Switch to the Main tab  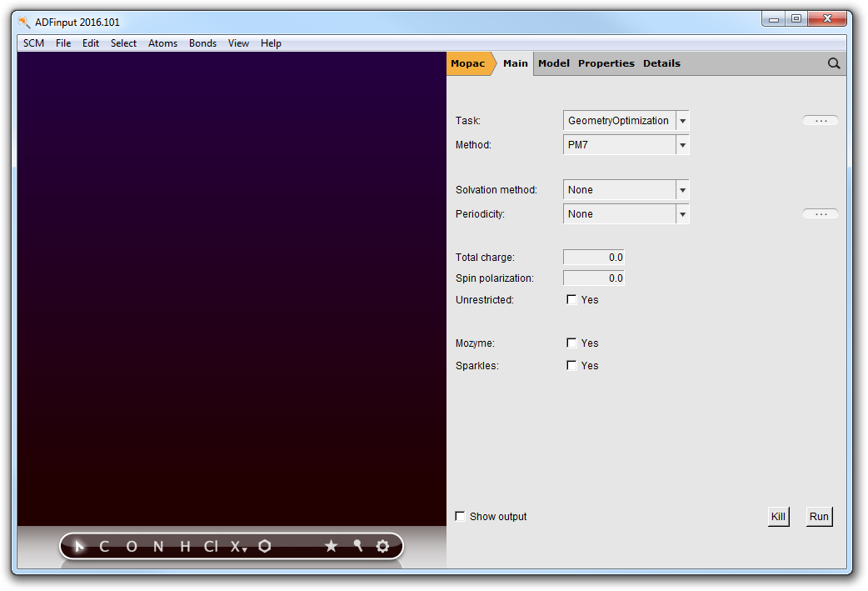(516, 63)
